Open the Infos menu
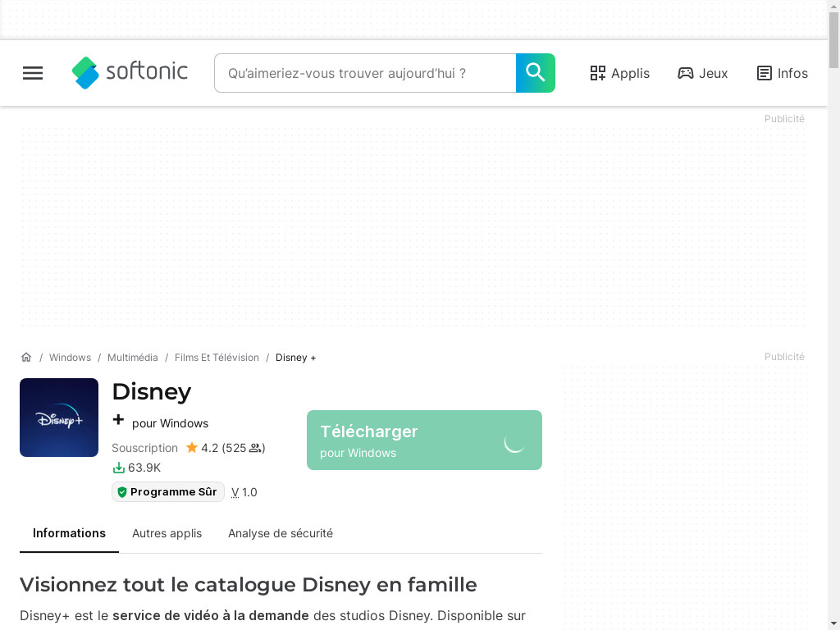The width and height of the screenshot is (840, 630). 782,73
